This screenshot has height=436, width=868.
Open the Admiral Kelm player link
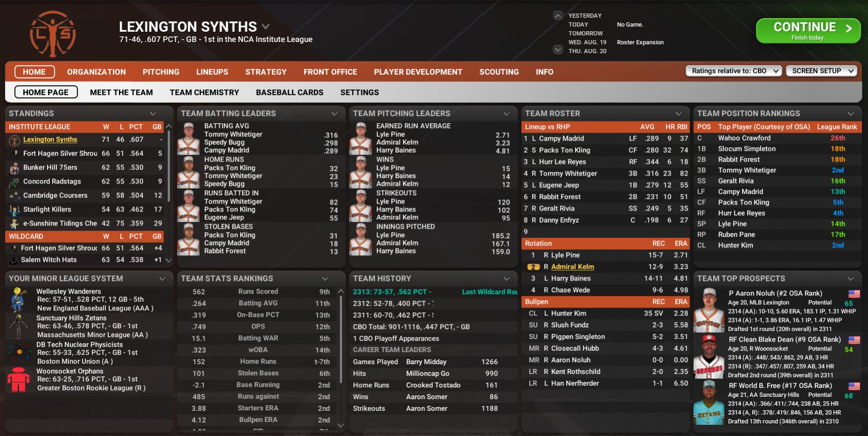(x=572, y=267)
